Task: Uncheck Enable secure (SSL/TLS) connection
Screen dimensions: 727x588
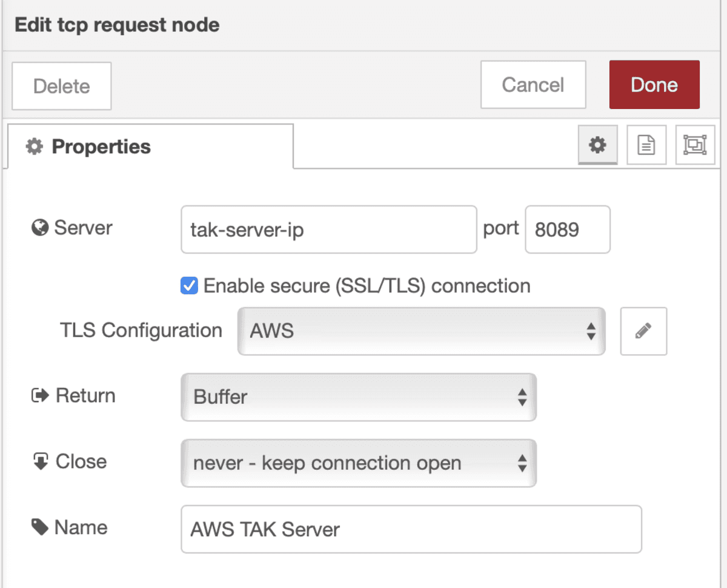Action: 189,286
